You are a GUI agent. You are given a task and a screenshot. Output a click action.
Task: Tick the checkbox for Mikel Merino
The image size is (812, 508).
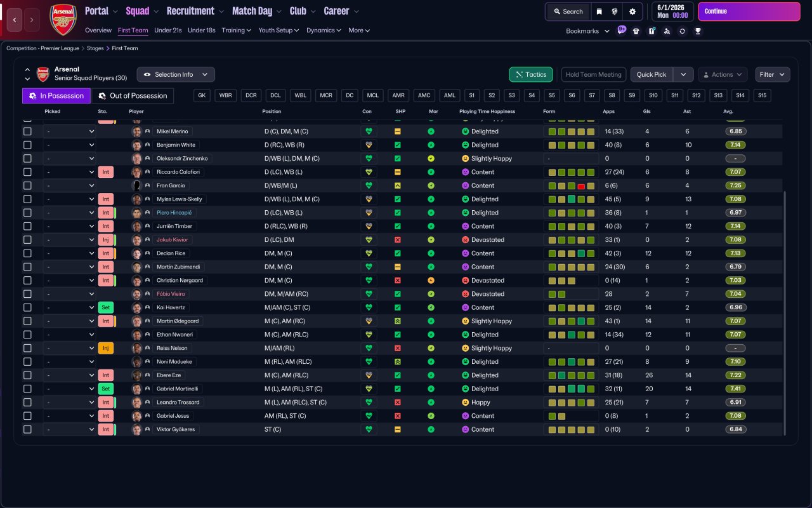pyautogui.click(x=27, y=131)
